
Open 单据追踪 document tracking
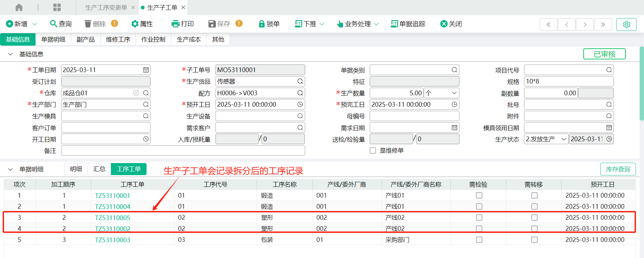[408, 24]
